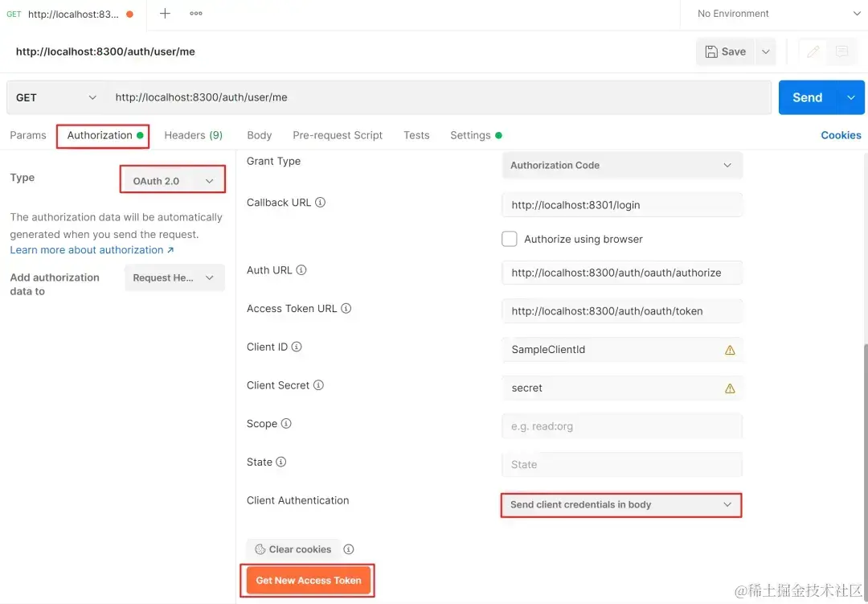Open the Tests tab

(416, 135)
